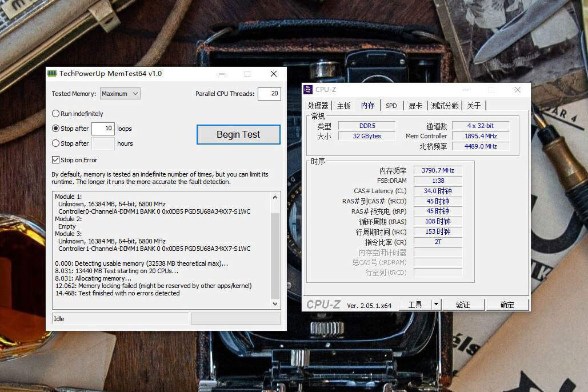This screenshot has width=588, height=392.
Task: Select Stop after hours radio button
Action: click(x=55, y=143)
